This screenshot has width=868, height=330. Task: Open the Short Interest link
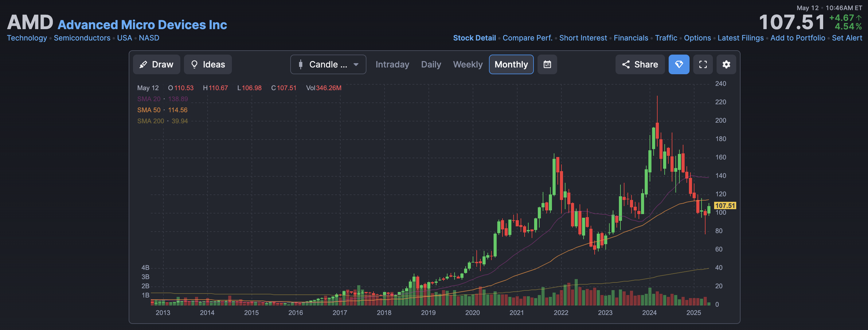pyautogui.click(x=583, y=38)
